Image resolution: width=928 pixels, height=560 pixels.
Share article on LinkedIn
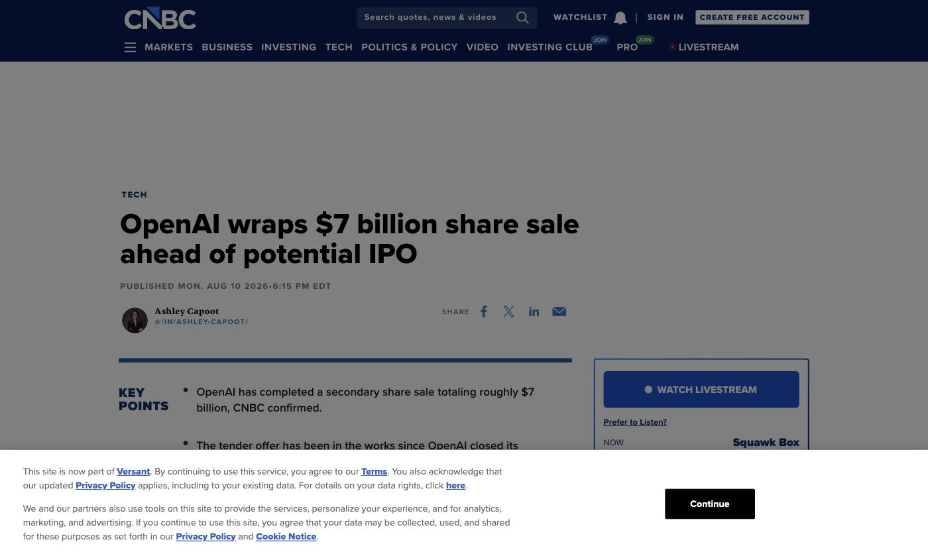coord(534,311)
